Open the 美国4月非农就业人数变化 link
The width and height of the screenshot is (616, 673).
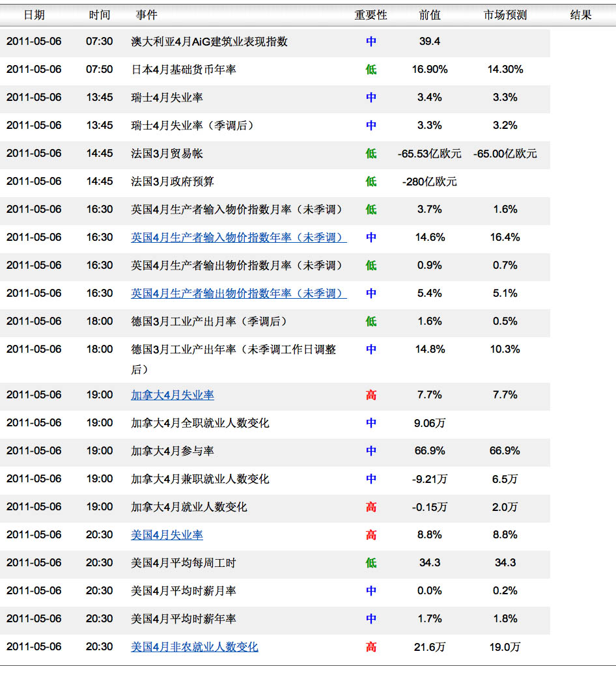click(195, 647)
